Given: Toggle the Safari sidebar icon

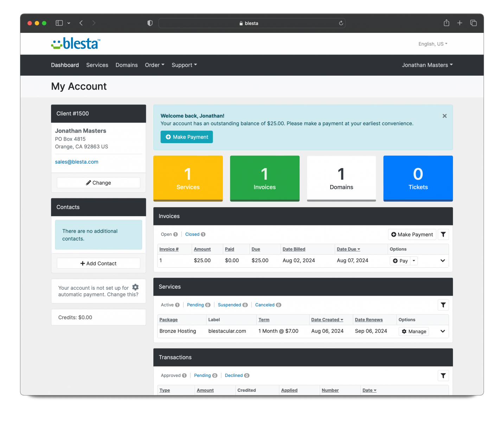Looking at the screenshot, I should [59, 23].
